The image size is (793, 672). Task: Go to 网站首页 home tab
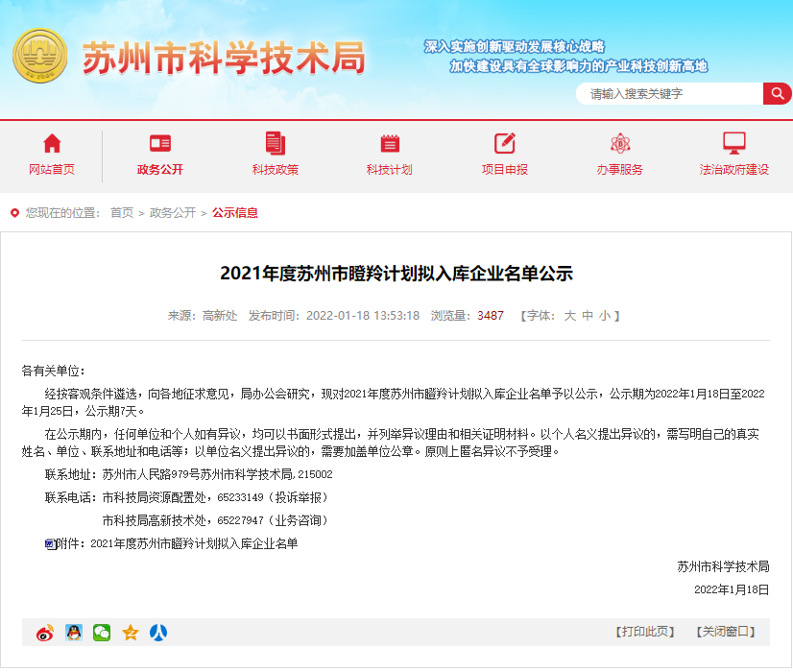point(52,156)
